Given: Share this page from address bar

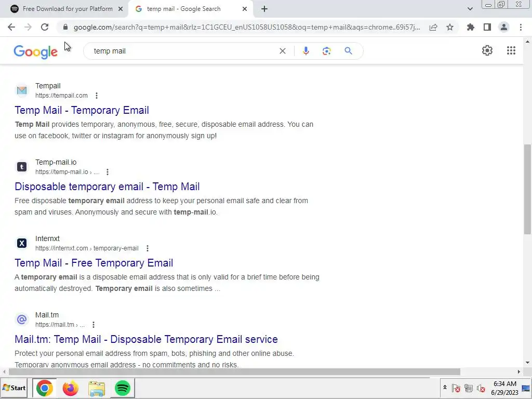Looking at the screenshot, I should pyautogui.click(x=433, y=27).
